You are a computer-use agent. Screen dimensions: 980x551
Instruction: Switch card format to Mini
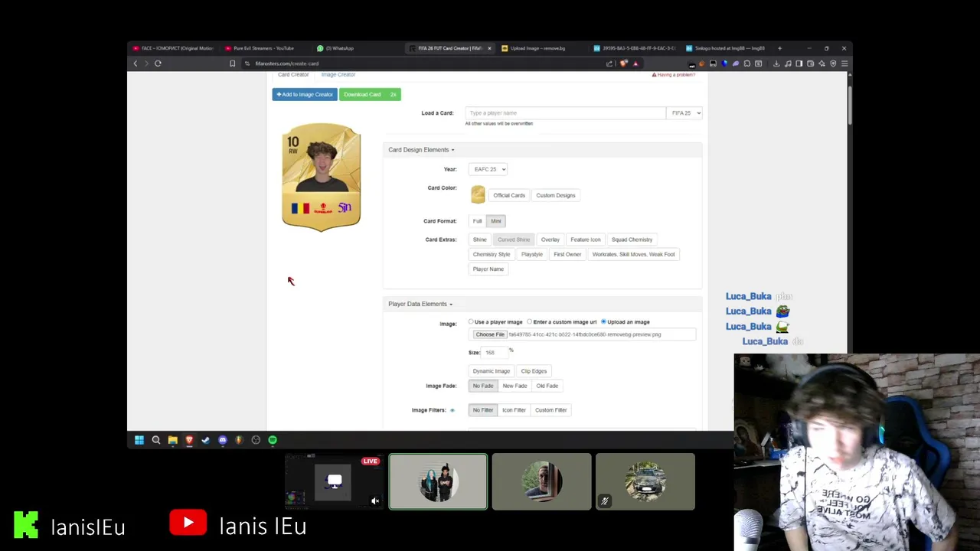click(496, 221)
